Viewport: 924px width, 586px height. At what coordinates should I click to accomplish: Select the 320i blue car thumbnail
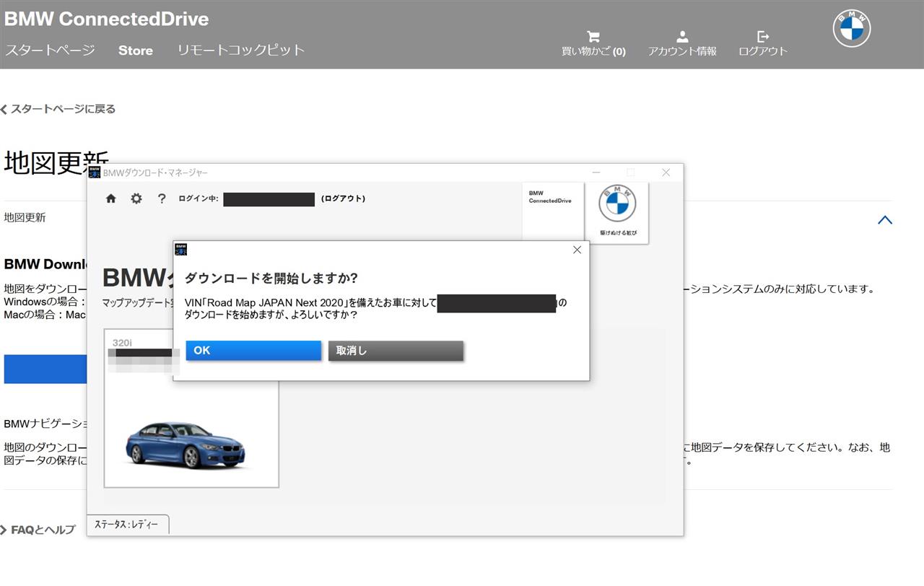pos(191,408)
